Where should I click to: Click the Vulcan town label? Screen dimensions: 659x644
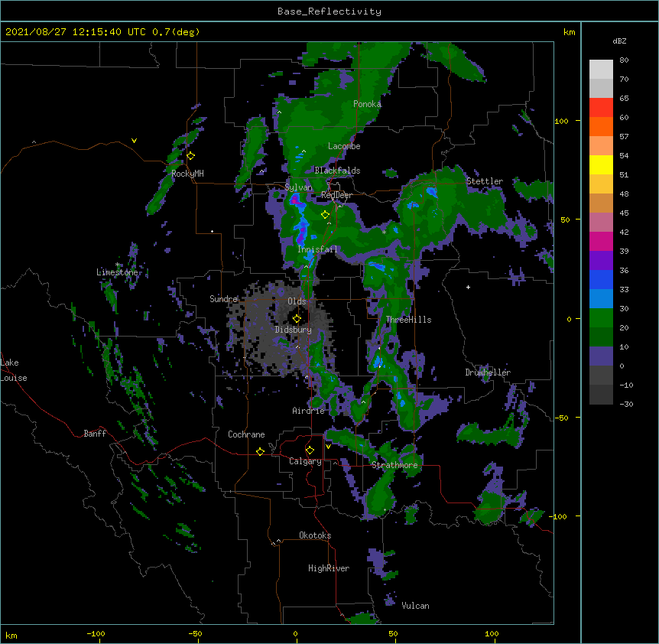(x=415, y=606)
